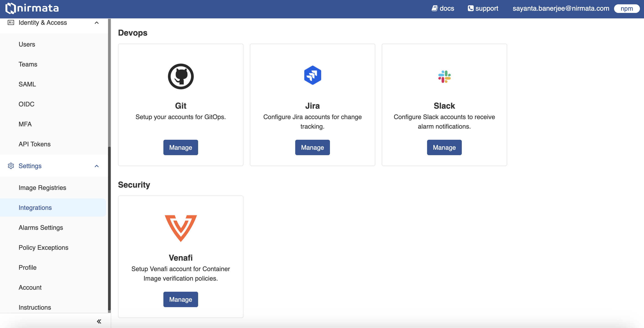Open the Users page

tap(27, 44)
